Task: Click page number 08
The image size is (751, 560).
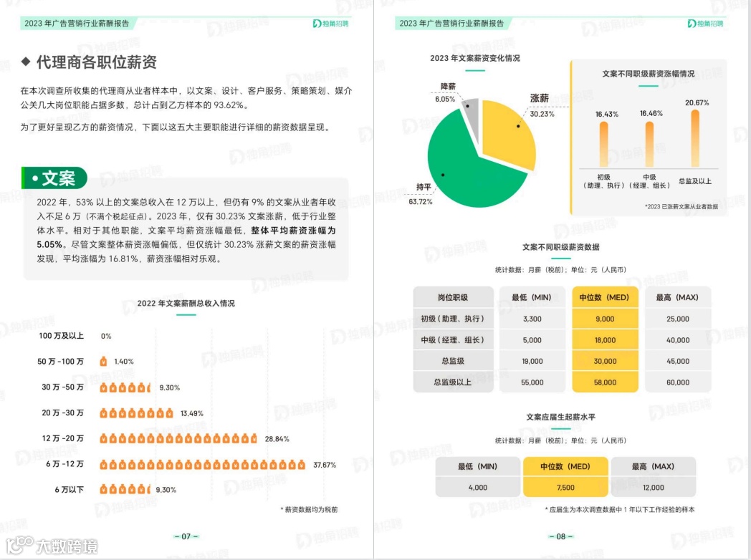Action: 561,536
